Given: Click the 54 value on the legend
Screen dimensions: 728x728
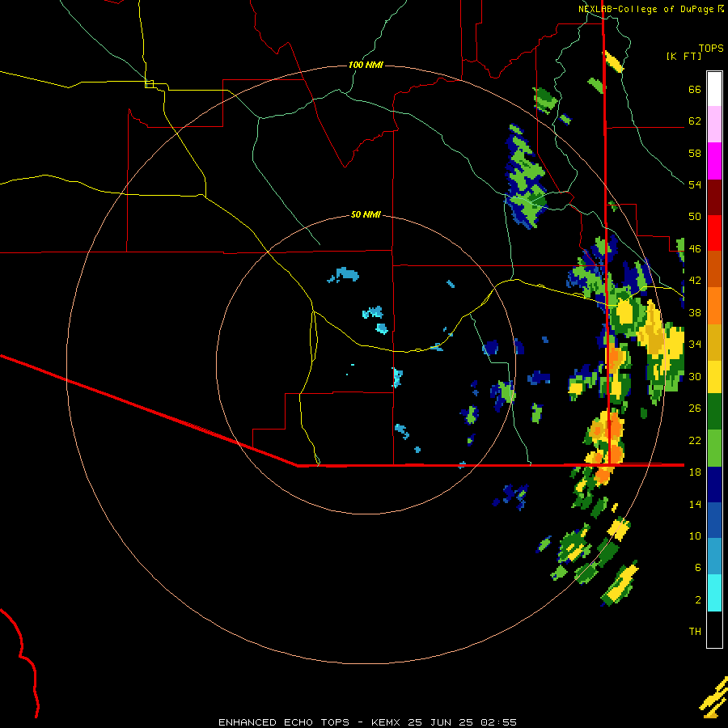Looking at the screenshot, I should 695,184.
